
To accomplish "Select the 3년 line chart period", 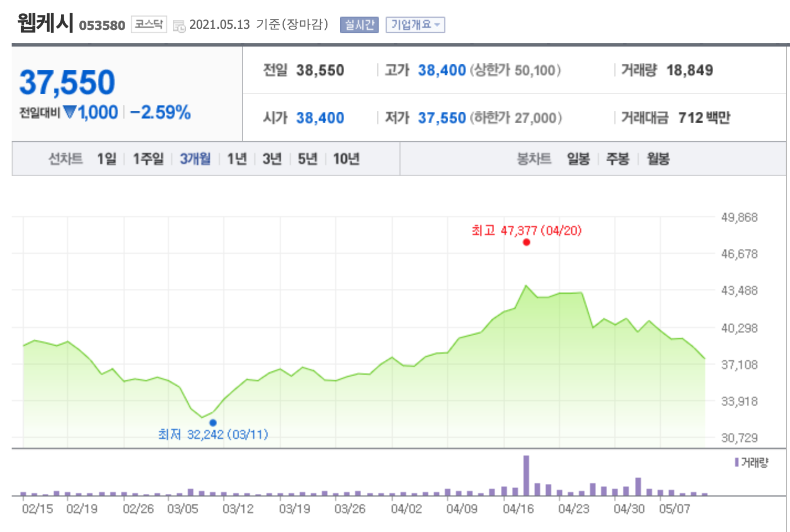I will tap(272, 159).
